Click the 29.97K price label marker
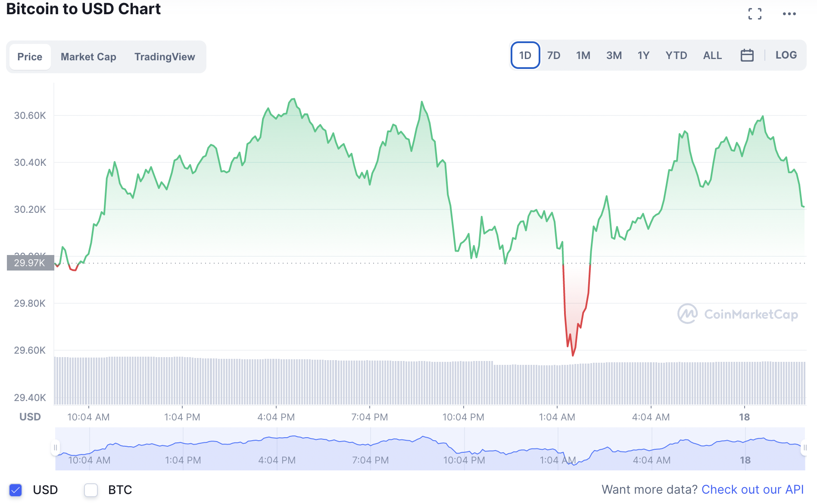Screen dimensions: 817x504 [x=30, y=263]
